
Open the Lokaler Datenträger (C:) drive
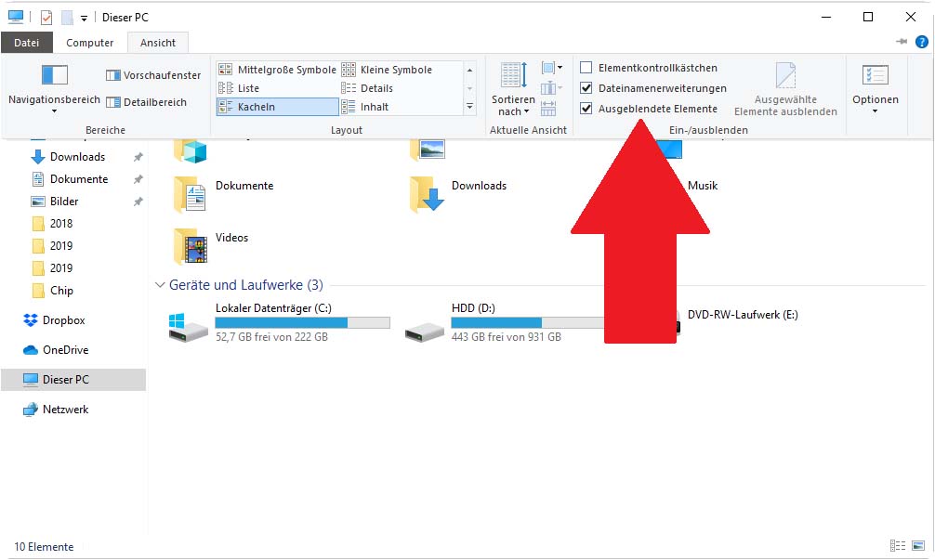[190, 325]
